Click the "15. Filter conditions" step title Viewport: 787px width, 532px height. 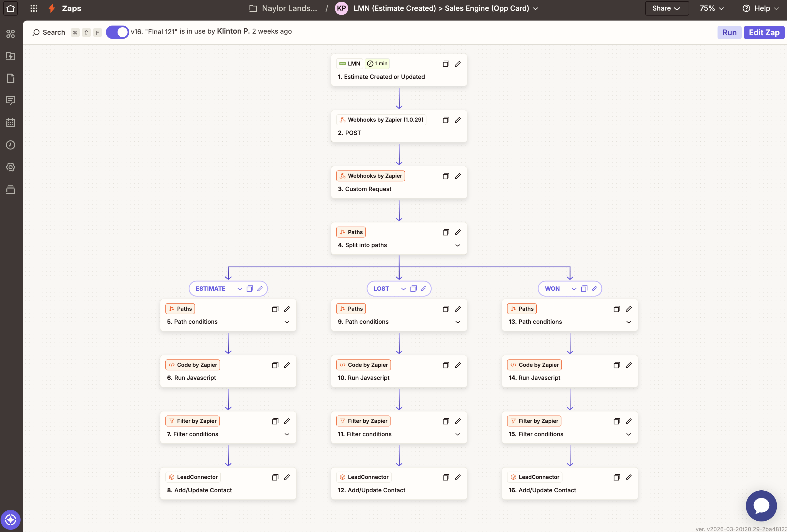coord(536,434)
